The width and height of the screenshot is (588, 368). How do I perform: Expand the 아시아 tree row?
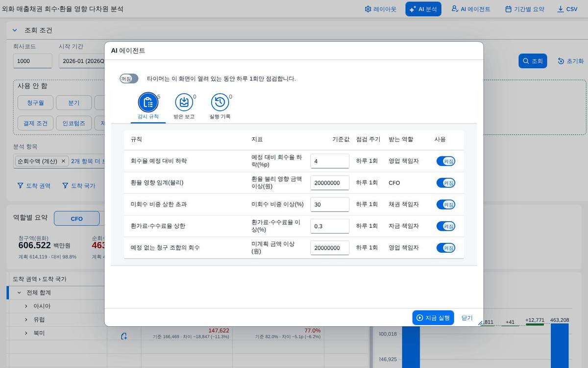point(26,306)
